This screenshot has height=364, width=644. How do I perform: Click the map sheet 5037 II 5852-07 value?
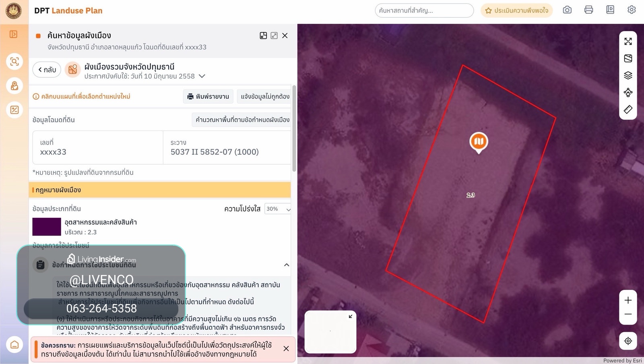215,152
